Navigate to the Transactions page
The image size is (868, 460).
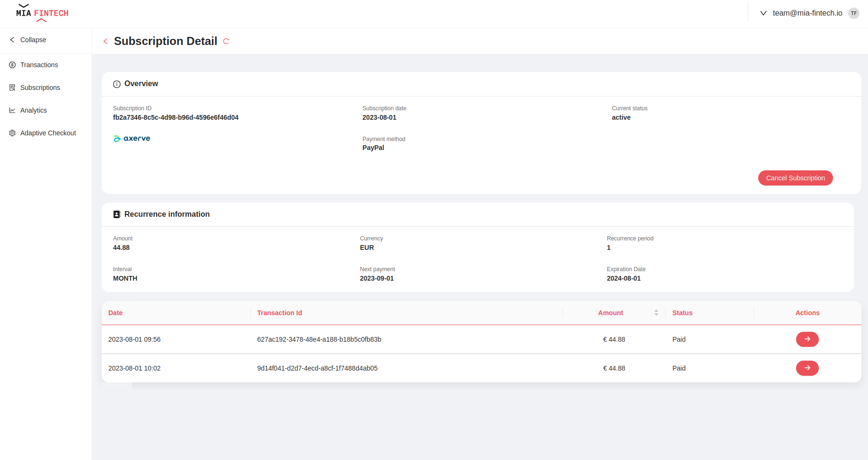tap(39, 65)
